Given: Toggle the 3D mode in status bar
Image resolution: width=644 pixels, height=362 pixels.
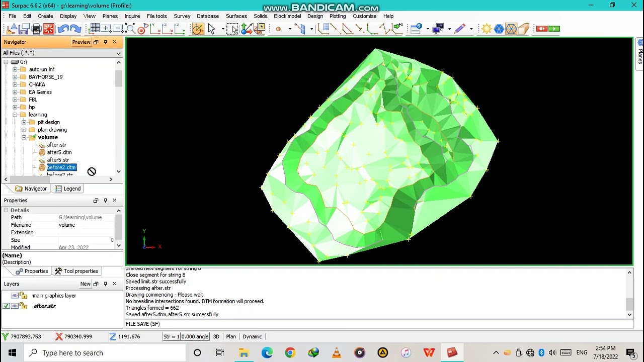Looking at the screenshot, I should pyautogui.click(x=216, y=336).
